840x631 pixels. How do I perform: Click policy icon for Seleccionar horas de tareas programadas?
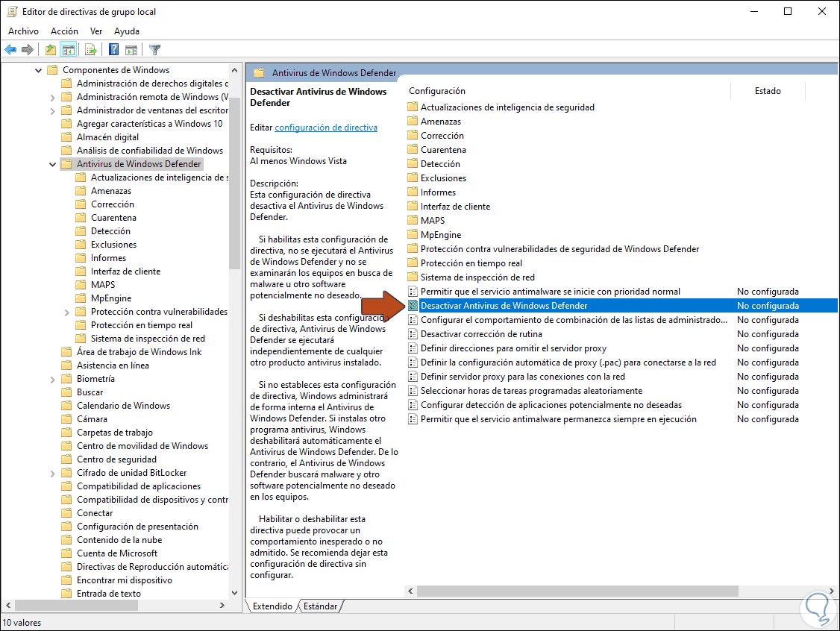(413, 391)
